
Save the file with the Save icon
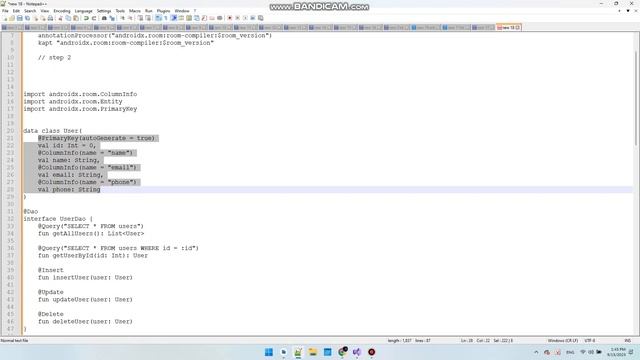coord(20,18)
